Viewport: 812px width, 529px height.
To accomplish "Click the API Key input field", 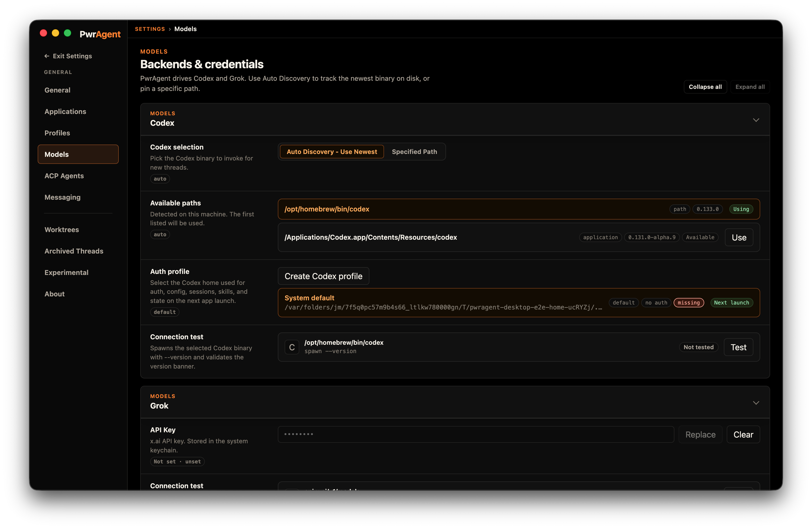I will click(x=476, y=435).
